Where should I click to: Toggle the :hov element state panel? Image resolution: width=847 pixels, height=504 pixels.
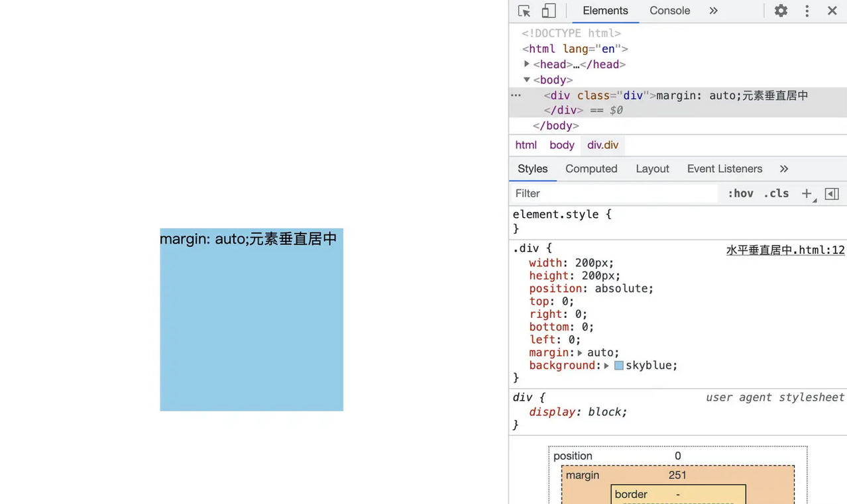point(740,193)
